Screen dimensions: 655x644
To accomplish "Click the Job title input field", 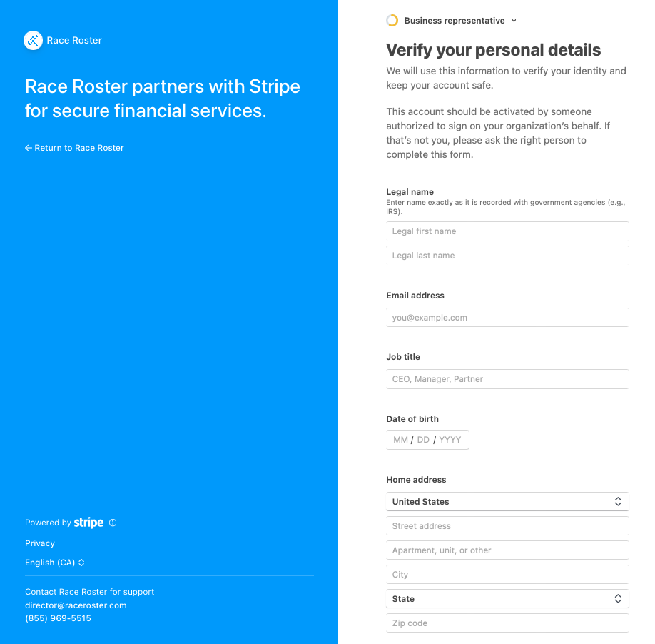I will point(507,379).
